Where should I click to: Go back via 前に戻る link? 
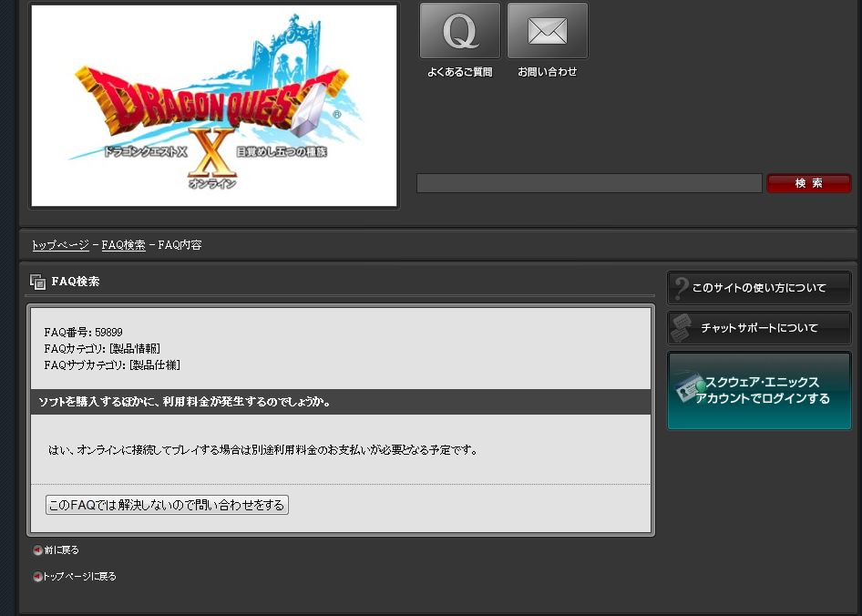coord(62,550)
